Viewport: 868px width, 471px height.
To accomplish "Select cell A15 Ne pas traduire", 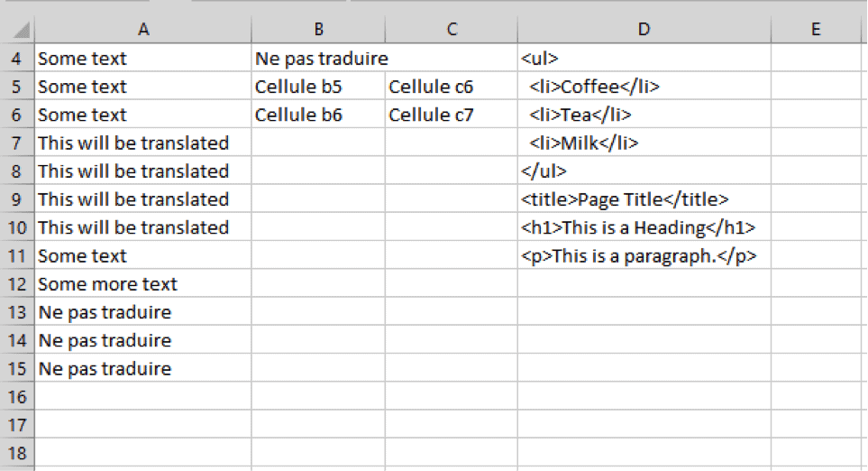I will [x=142, y=368].
